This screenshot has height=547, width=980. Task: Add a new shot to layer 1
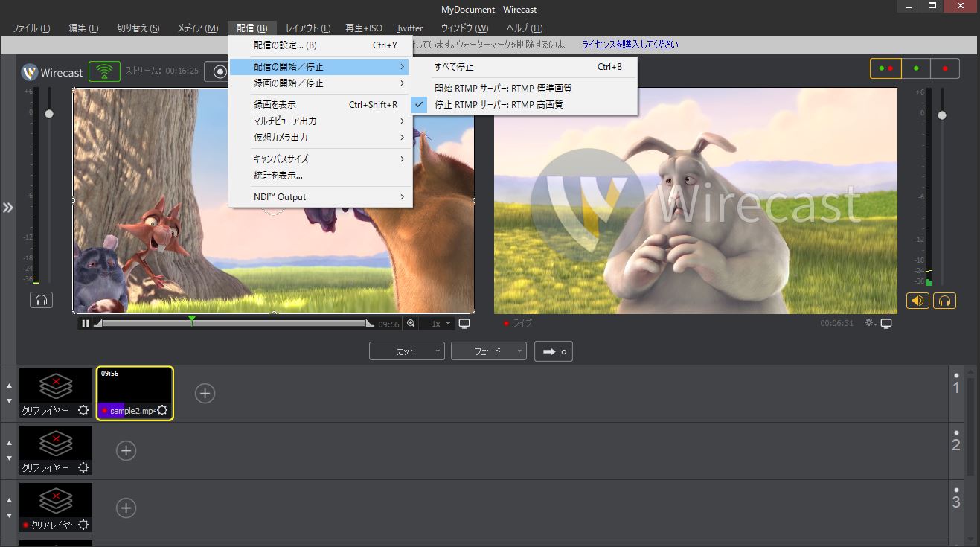pyautogui.click(x=205, y=394)
